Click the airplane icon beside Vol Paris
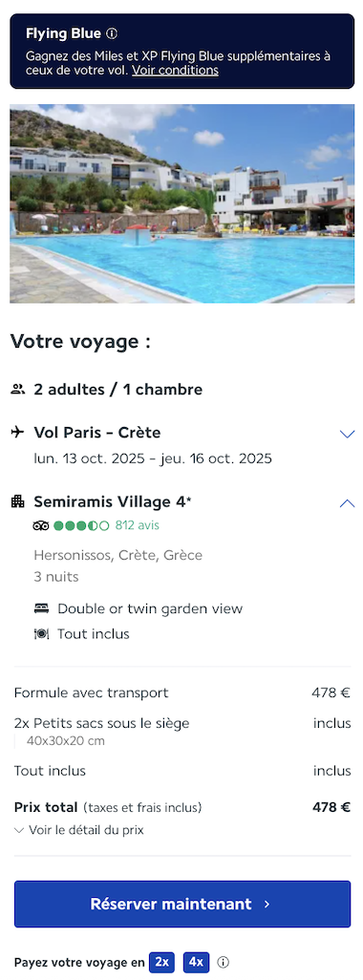363x980 pixels. [18, 432]
